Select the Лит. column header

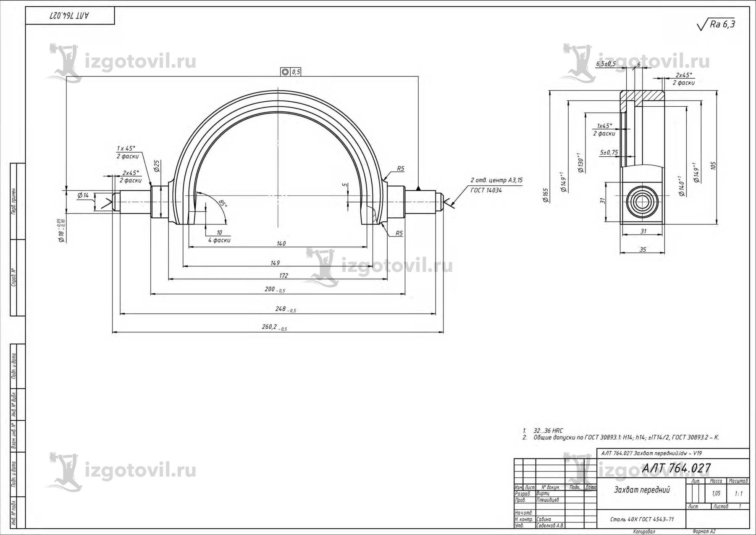[696, 481]
